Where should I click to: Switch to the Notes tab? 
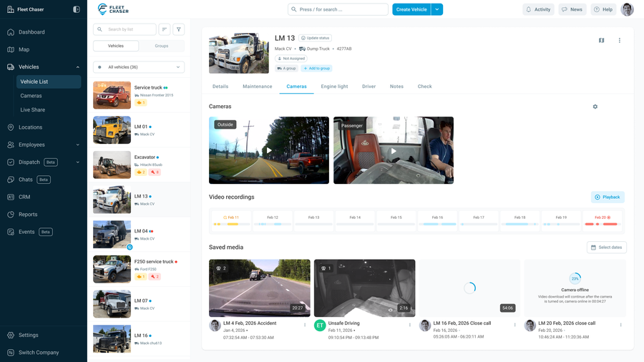click(x=396, y=87)
